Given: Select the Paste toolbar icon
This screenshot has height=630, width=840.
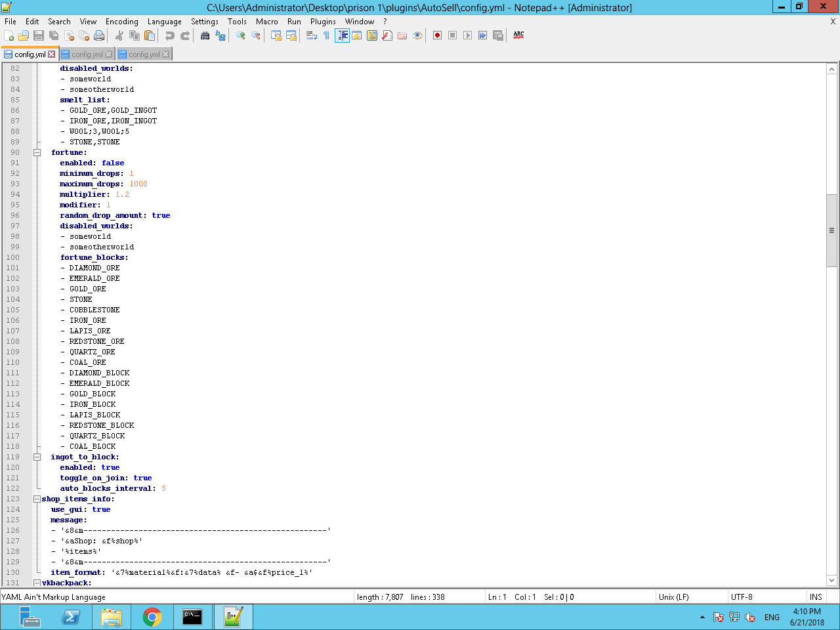Looking at the screenshot, I should pyautogui.click(x=149, y=35).
